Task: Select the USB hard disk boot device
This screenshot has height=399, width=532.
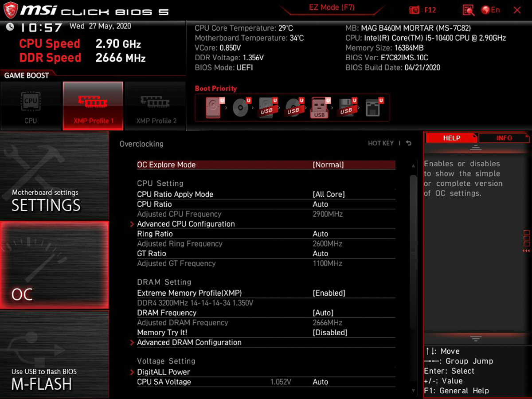Action: (268, 108)
